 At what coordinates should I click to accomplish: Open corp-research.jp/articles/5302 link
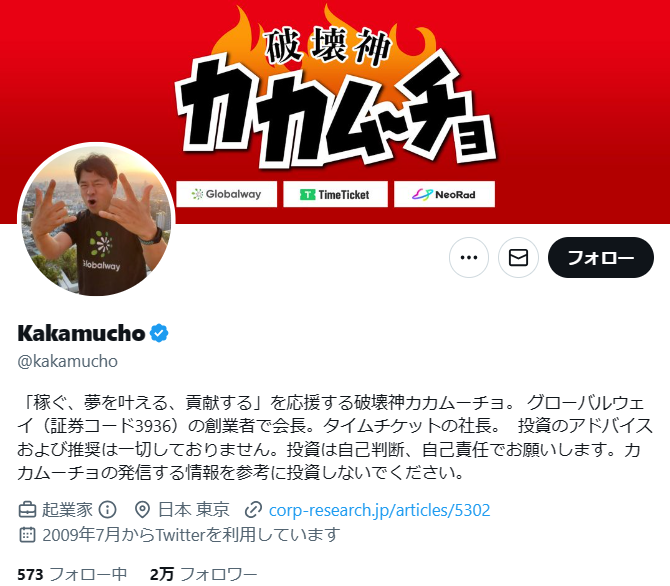[x=379, y=510]
